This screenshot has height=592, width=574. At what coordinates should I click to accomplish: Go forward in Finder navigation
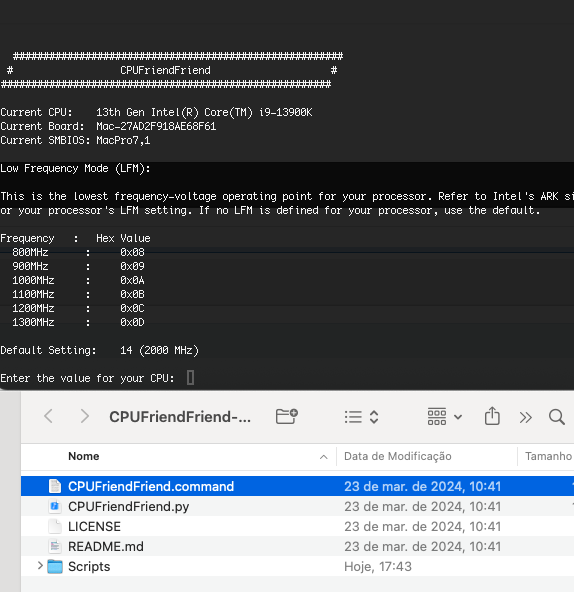pos(85,416)
